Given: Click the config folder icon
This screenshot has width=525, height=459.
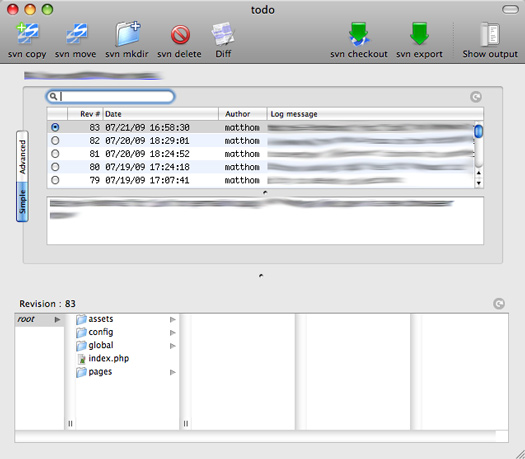Looking at the screenshot, I should [81, 332].
